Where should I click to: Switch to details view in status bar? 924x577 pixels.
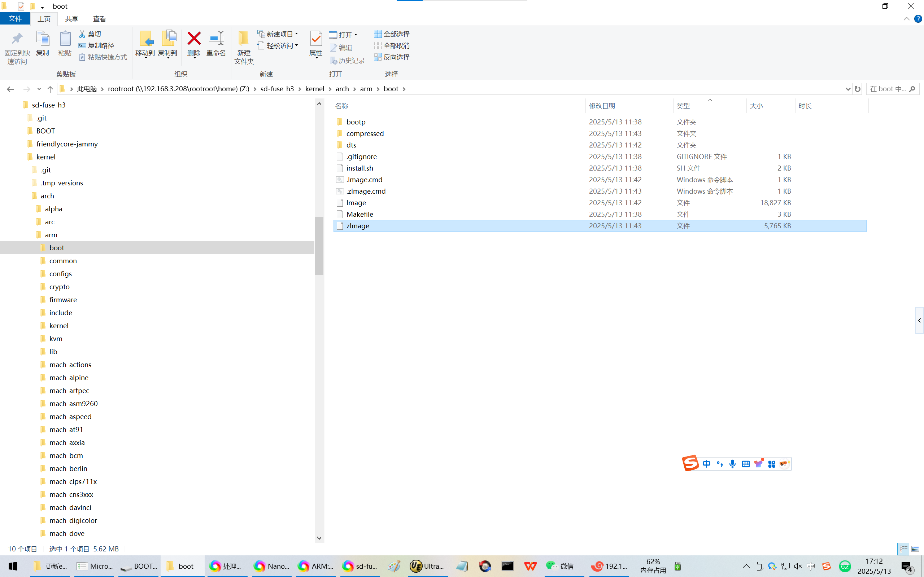(903, 549)
